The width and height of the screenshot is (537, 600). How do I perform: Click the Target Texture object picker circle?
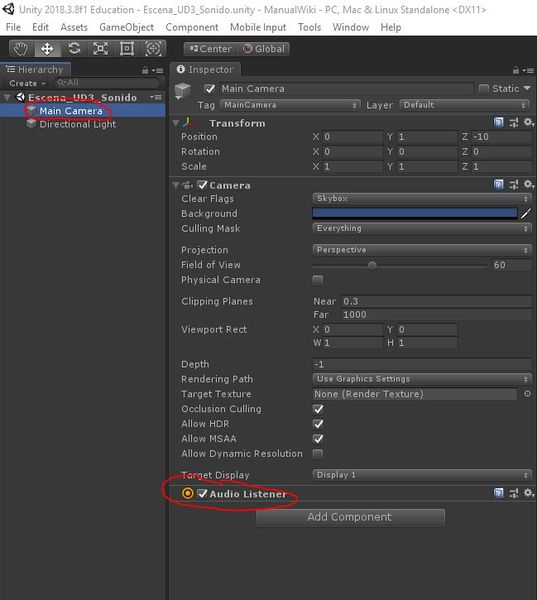pyautogui.click(x=527, y=394)
